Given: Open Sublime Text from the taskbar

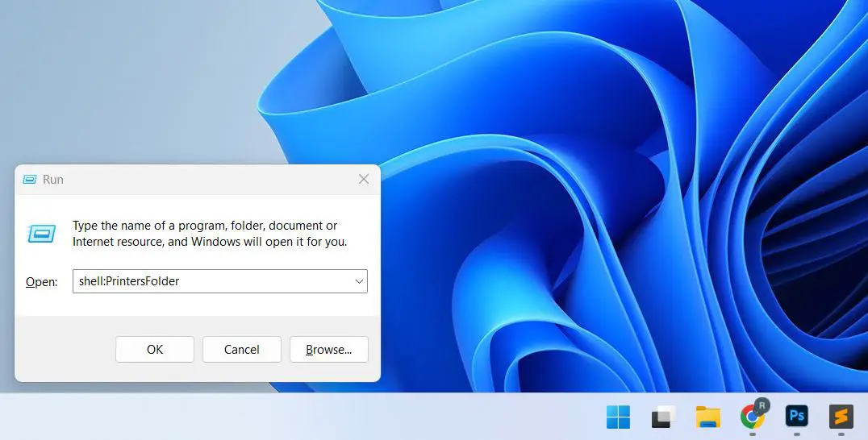Looking at the screenshot, I should (841, 417).
